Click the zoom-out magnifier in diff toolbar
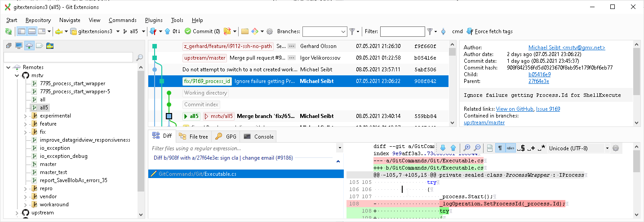 (477, 148)
